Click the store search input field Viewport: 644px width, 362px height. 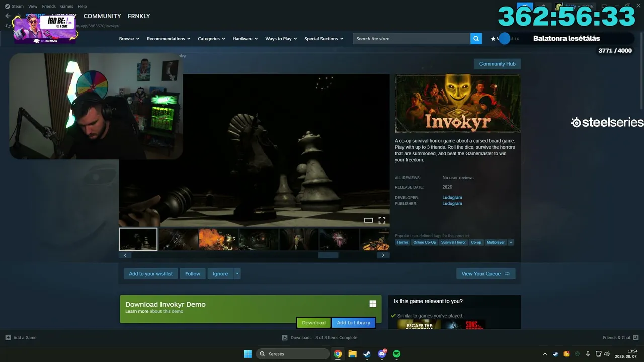(x=412, y=39)
